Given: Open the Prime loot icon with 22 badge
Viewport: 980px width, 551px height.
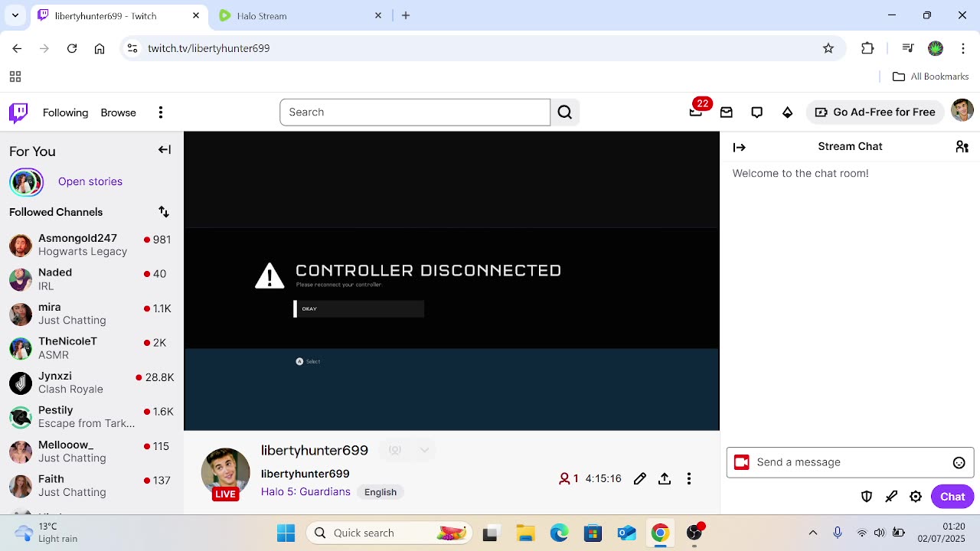Looking at the screenshot, I should pyautogui.click(x=696, y=112).
